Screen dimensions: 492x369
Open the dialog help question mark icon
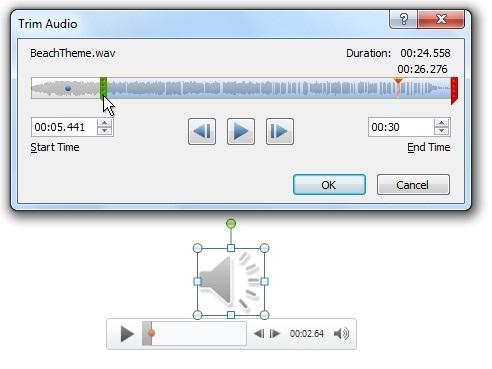(x=403, y=19)
